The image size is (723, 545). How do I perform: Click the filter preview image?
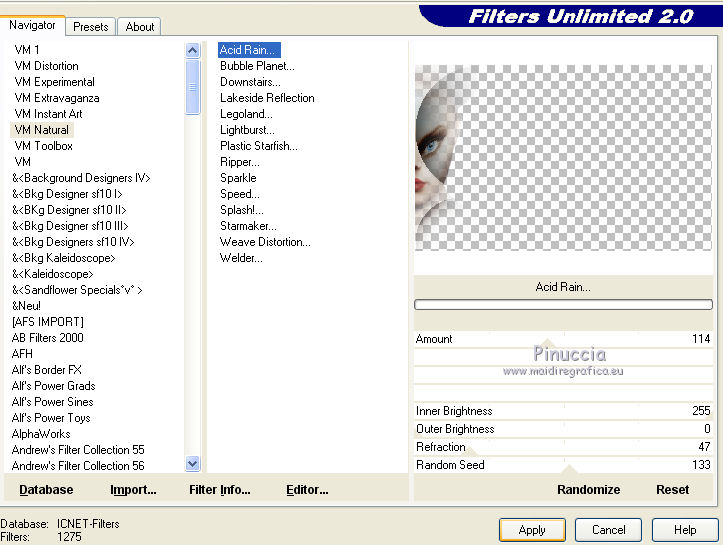point(563,158)
